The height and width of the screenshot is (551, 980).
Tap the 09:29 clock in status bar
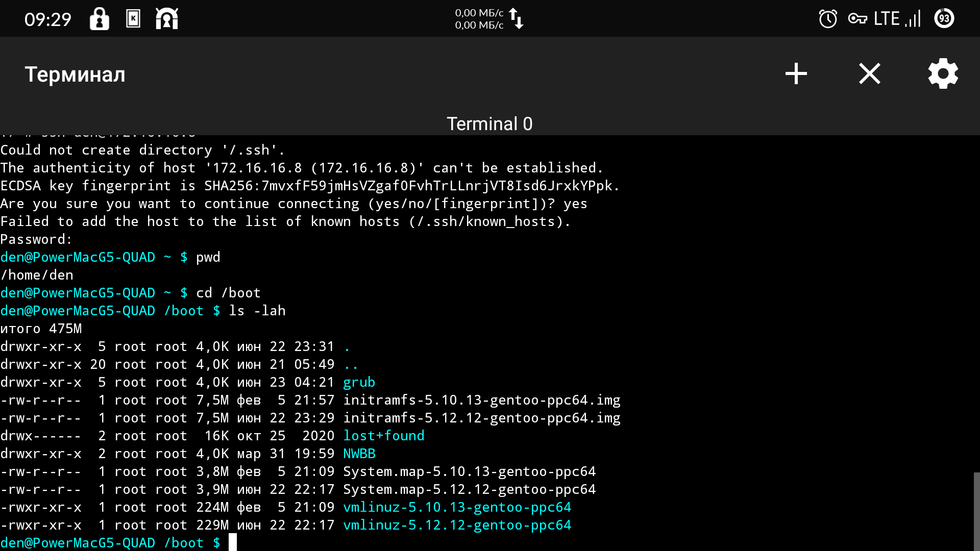click(x=48, y=19)
